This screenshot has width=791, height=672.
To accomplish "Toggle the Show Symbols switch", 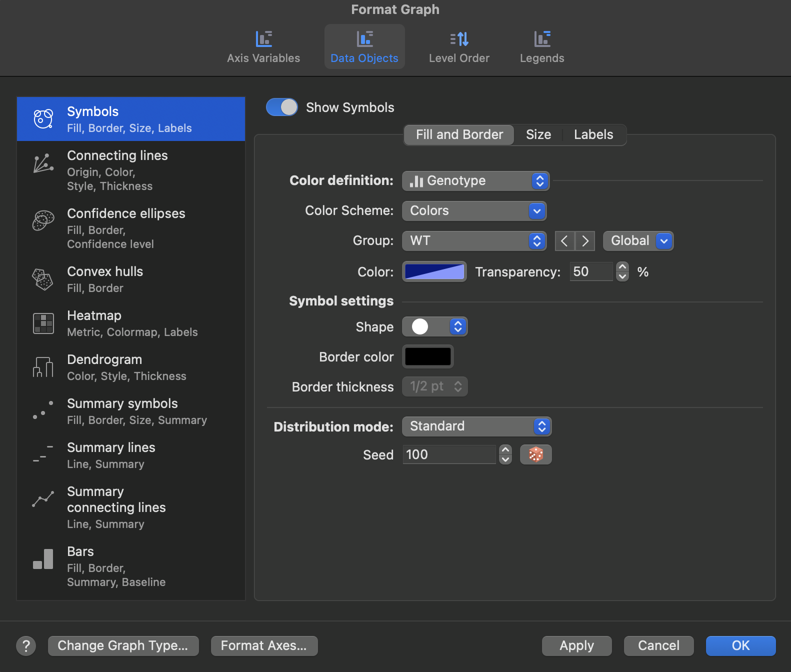I will point(282,107).
